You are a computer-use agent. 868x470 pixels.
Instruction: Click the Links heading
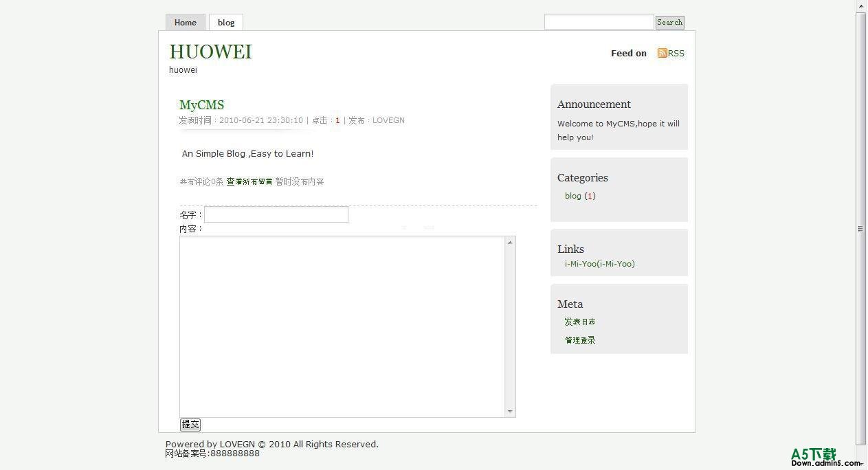tap(570, 249)
